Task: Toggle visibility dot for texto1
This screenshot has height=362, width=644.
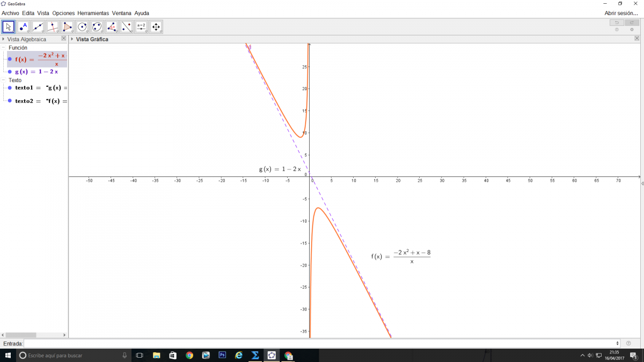Action: pyautogui.click(x=10, y=87)
